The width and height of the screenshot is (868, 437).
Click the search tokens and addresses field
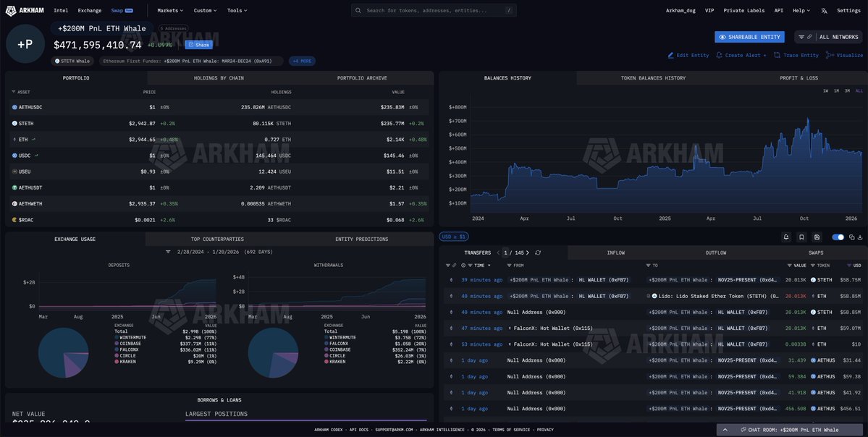pyautogui.click(x=434, y=11)
